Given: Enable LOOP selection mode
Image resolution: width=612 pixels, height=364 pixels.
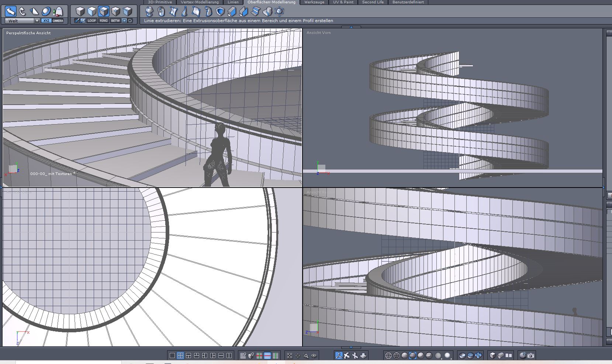Looking at the screenshot, I should (92, 21).
